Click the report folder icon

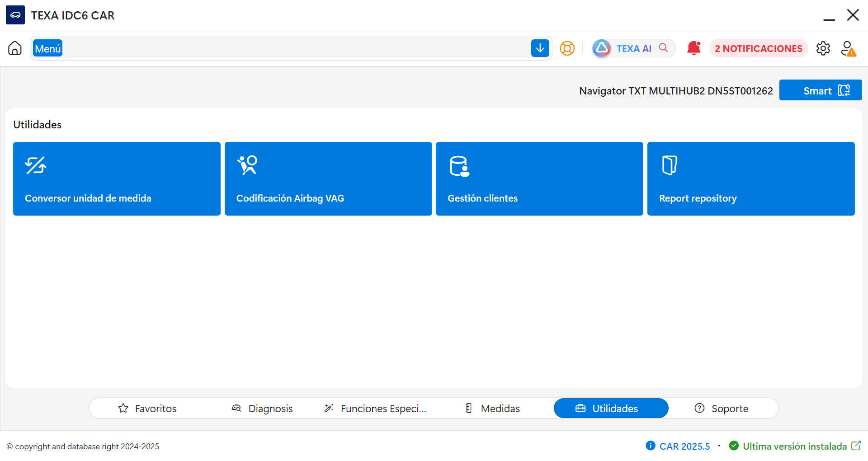(670, 165)
